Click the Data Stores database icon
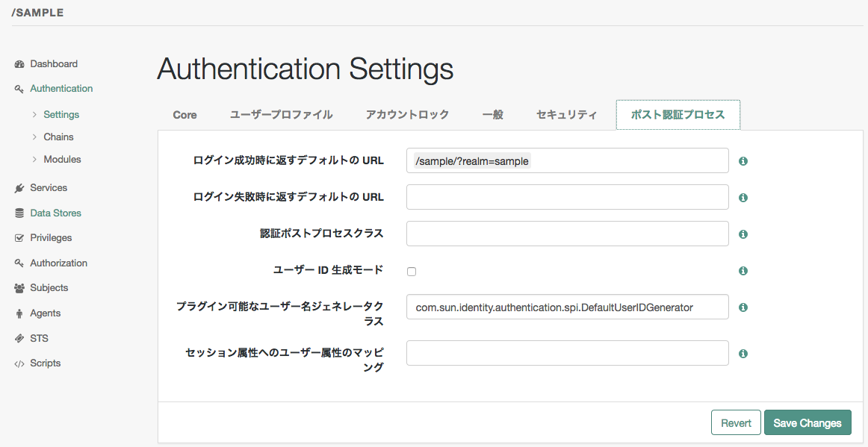Image resolution: width=868 pixels, height=447 pixels. [x=19, y=213]
